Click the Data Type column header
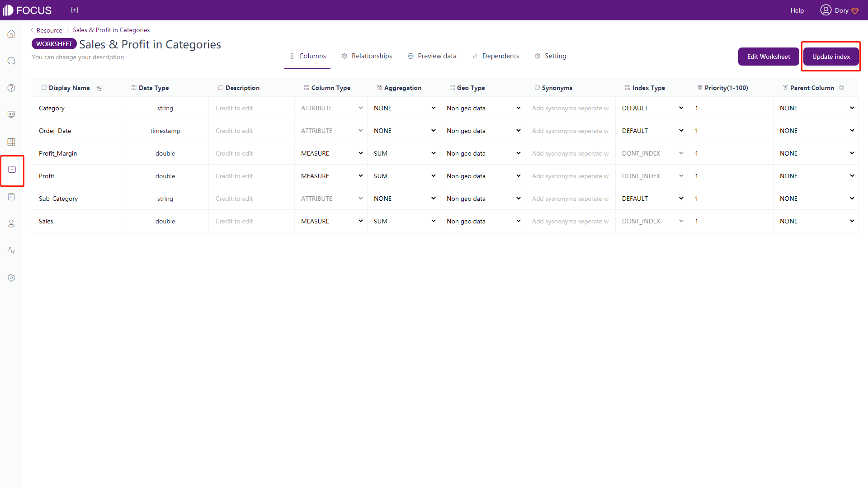The height and width of the screenshot is (488, 868). 150,88
